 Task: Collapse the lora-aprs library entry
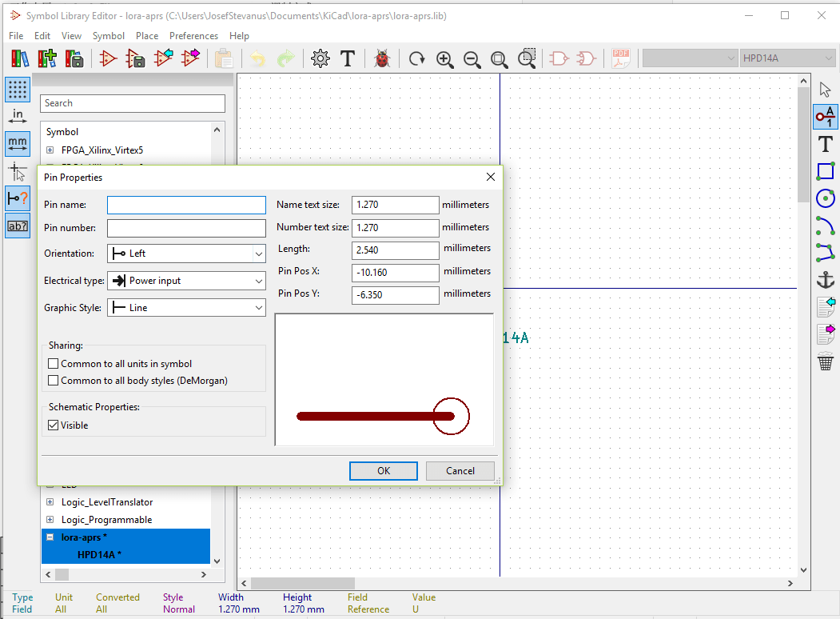tap(50, 537)
